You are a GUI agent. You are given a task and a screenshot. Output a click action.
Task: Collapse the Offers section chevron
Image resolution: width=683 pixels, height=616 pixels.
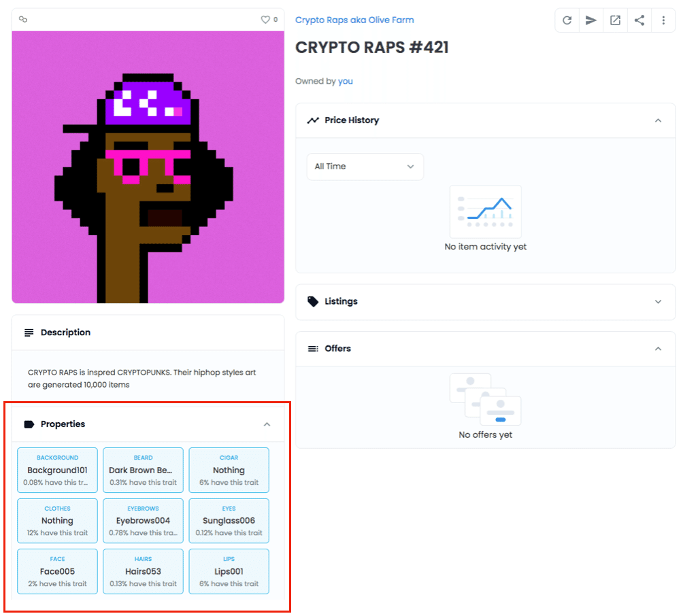pos(658,349)
